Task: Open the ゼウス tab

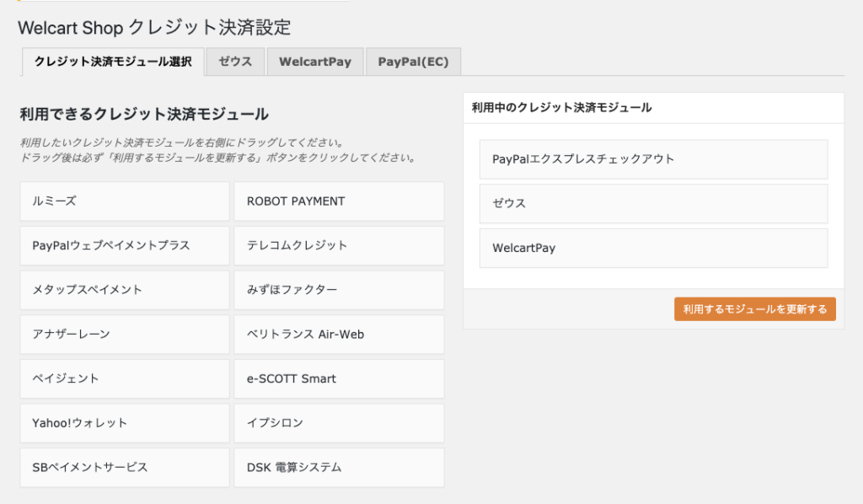Action: coord(235,62)
